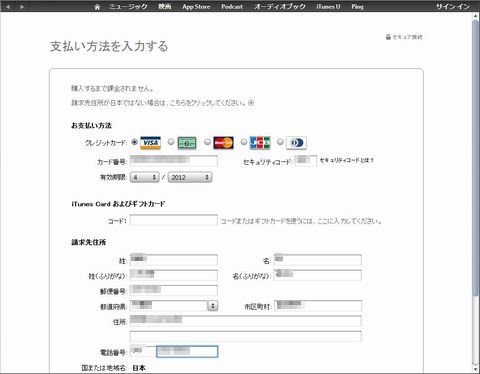This screenshot has width=480, height=374.
Task: Click the American Express card logo
Action: point(187,143)
